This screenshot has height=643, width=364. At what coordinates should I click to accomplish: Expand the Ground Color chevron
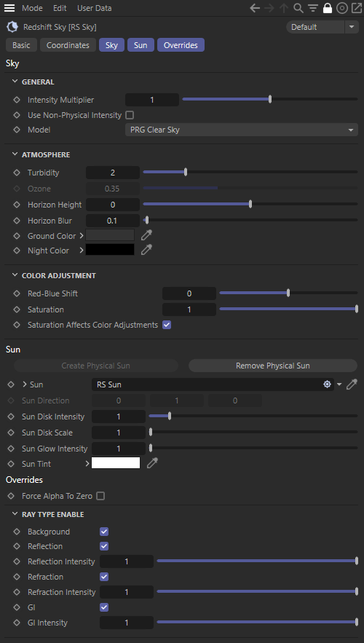[x=81, y=236]
